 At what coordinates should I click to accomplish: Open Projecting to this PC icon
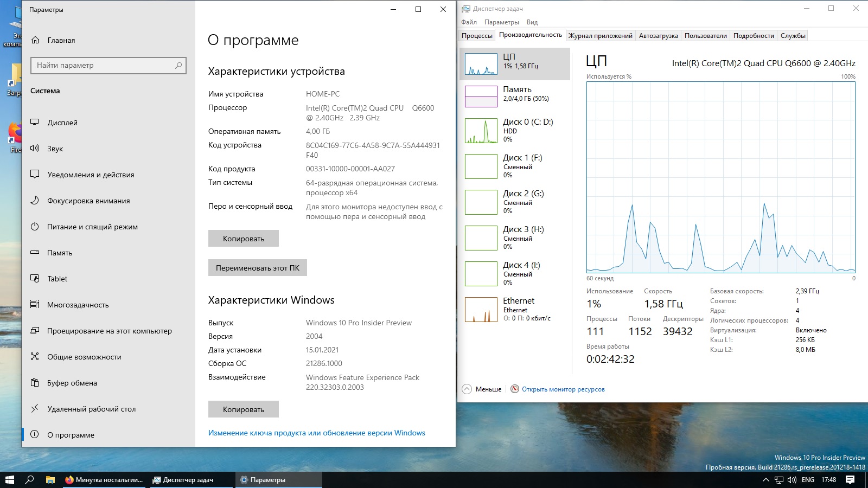pos(35,331)
